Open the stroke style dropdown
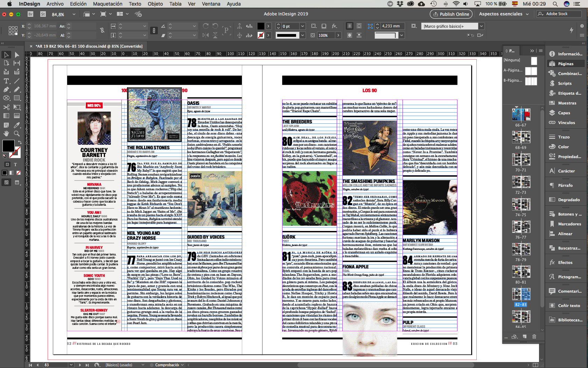Image resolution: width=588 pixels, height=368 pixels. pyautogui.click(x=303, y=35)
